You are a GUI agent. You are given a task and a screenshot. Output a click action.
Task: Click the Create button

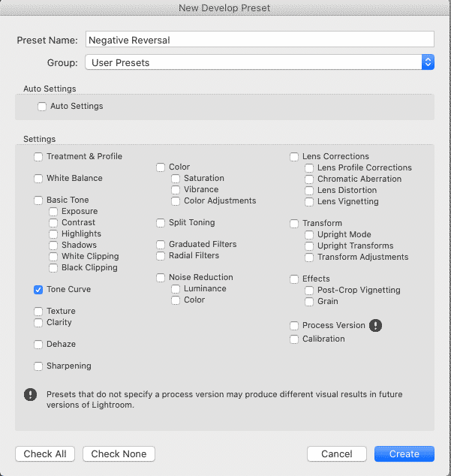point(404,453)
